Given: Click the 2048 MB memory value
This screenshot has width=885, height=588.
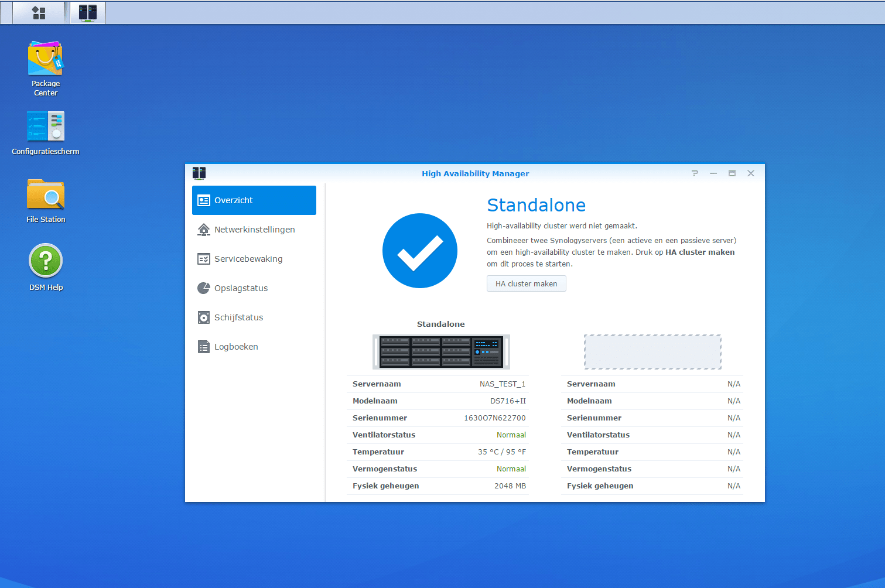Looking at the screenshot, I should click(510, 486).
